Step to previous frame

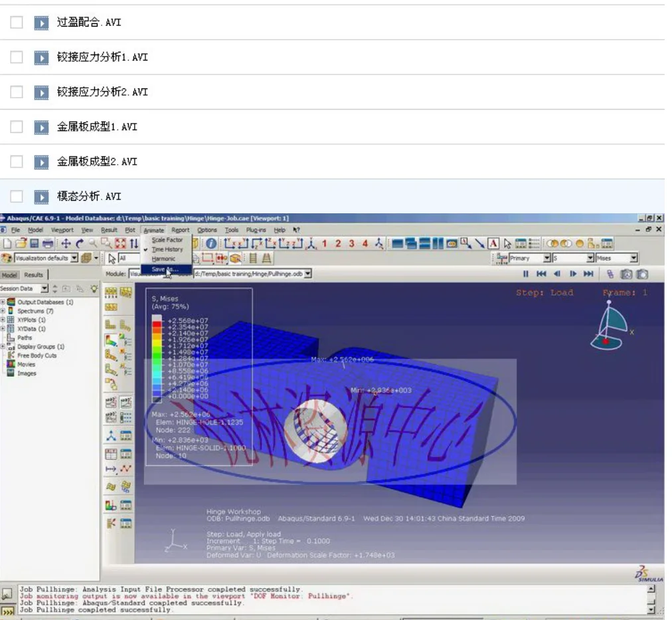pyautogui.click(x=557, y=274)
